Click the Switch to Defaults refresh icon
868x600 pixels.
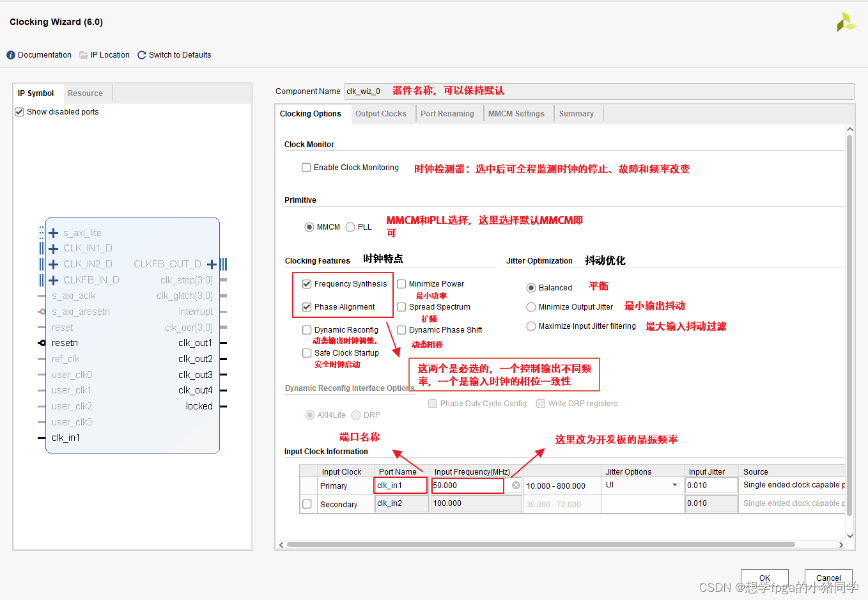point(142,55)
